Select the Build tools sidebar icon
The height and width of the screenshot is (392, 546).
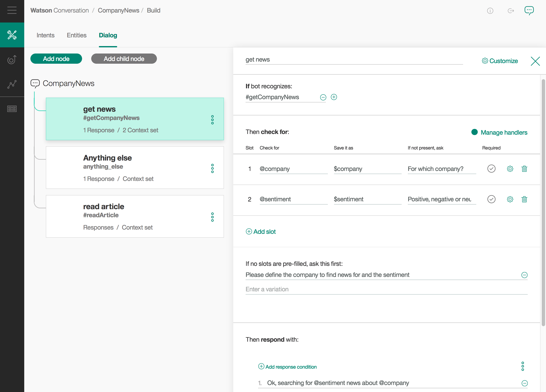pos(12,35)
